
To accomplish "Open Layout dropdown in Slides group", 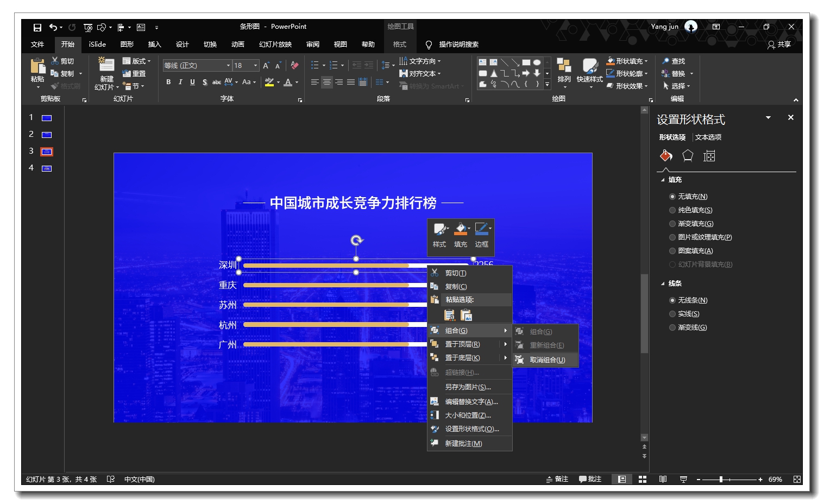I will point(136,61).
